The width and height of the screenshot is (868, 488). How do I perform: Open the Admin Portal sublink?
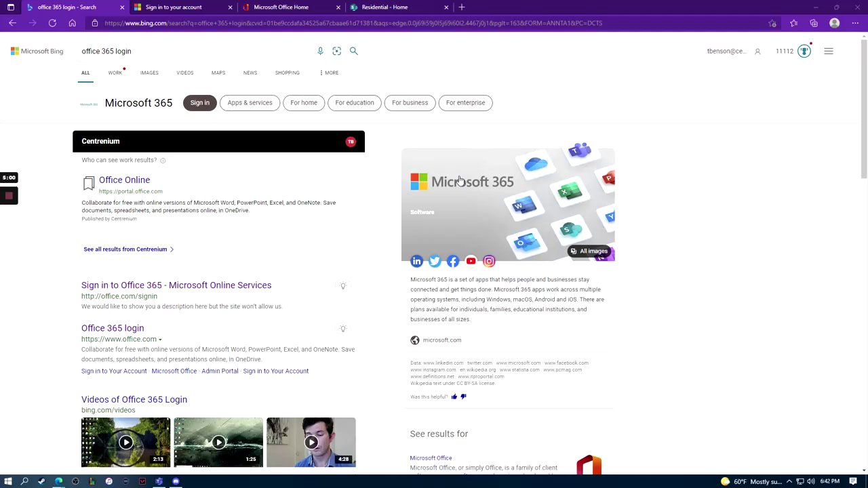pyautogui.click(x=220, y=371)
